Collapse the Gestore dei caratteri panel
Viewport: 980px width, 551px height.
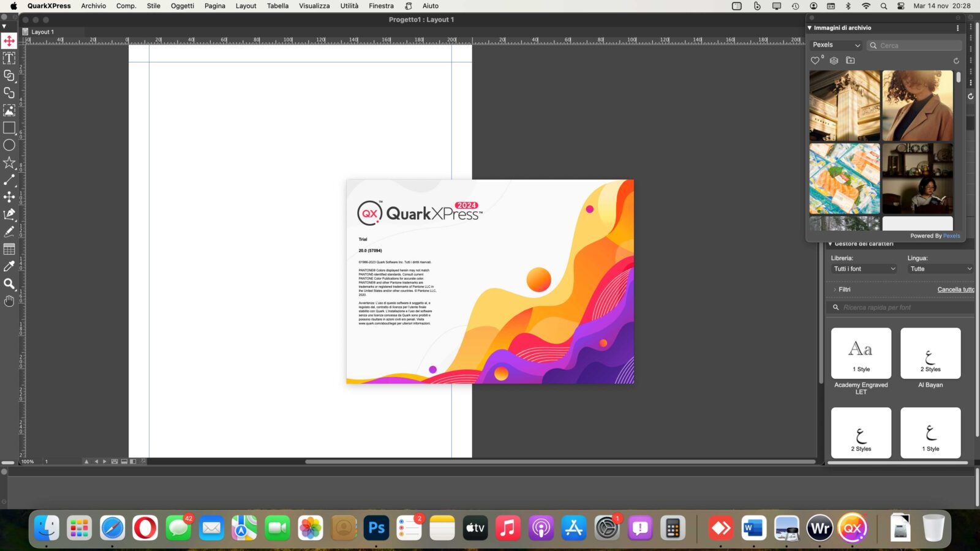pos(830,244)
